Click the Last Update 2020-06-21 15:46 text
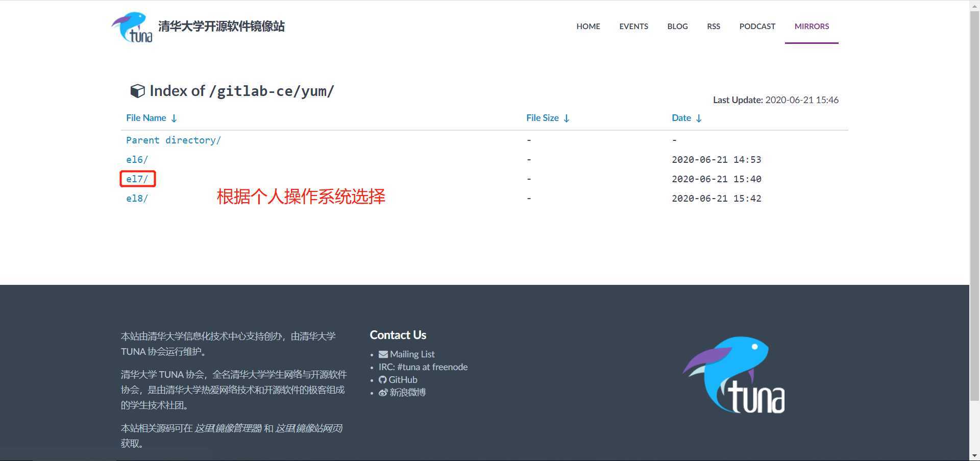This screenshot has width=980, height=461. 776,100
